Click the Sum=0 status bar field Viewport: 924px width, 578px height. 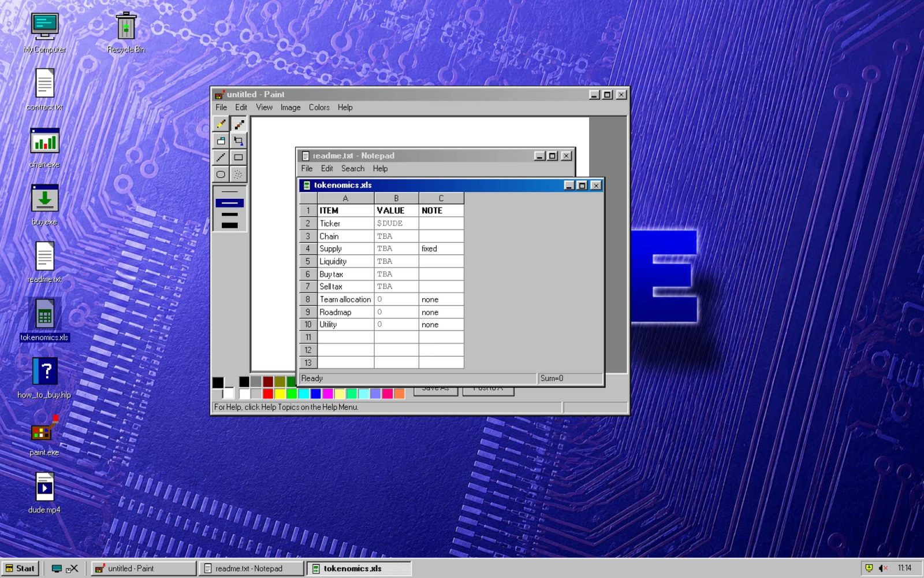pos(570,379)
